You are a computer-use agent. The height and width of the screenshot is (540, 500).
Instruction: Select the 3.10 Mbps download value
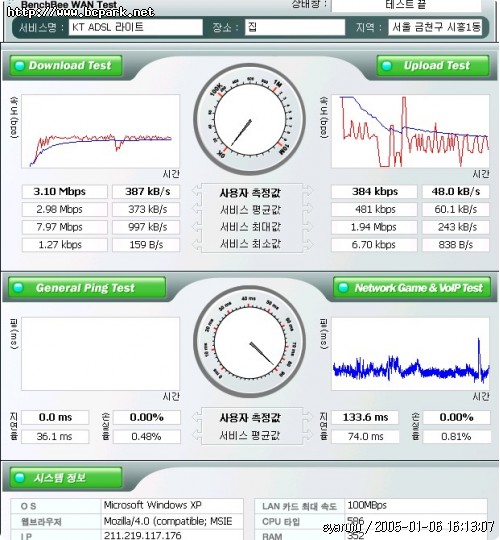tap(65, 191)
